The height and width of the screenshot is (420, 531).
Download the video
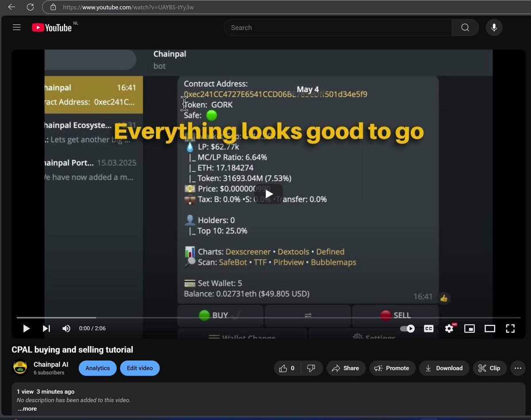tap(444, 368)
